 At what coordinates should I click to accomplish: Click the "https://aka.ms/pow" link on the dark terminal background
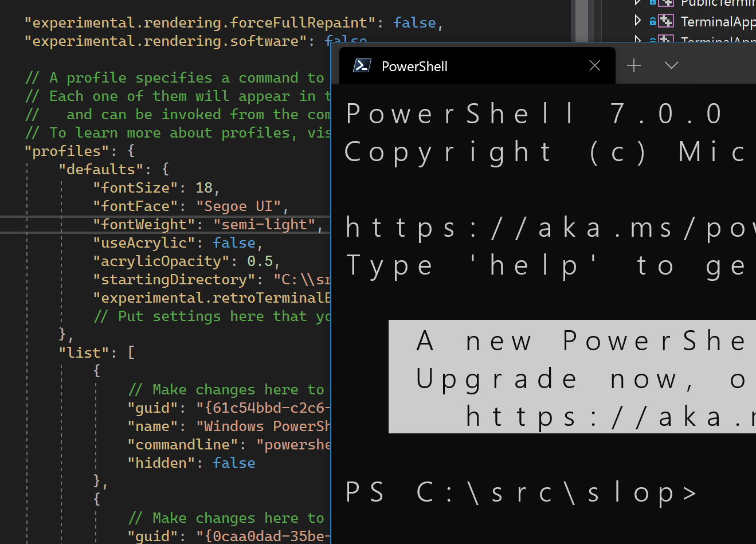pyautogui.click(x=550, y=228)
